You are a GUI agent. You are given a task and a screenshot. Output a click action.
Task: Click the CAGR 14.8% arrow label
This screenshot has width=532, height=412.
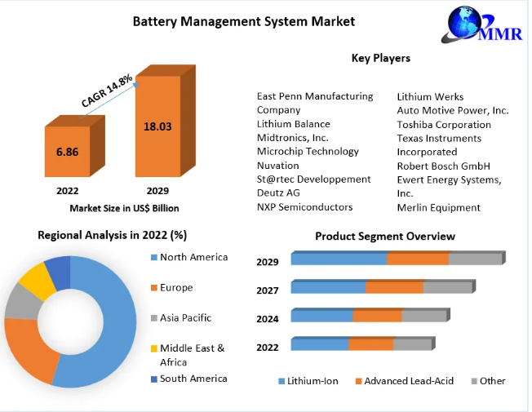[x=107, y=90]
